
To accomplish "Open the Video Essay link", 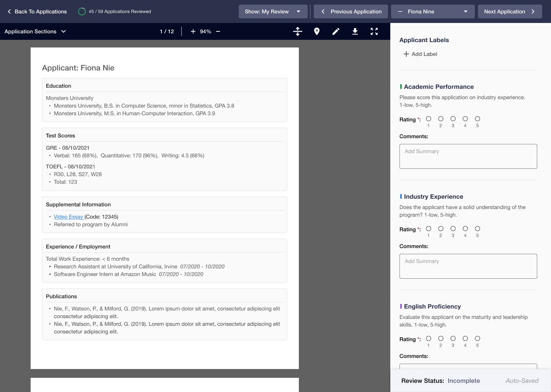I will point(68,217).
